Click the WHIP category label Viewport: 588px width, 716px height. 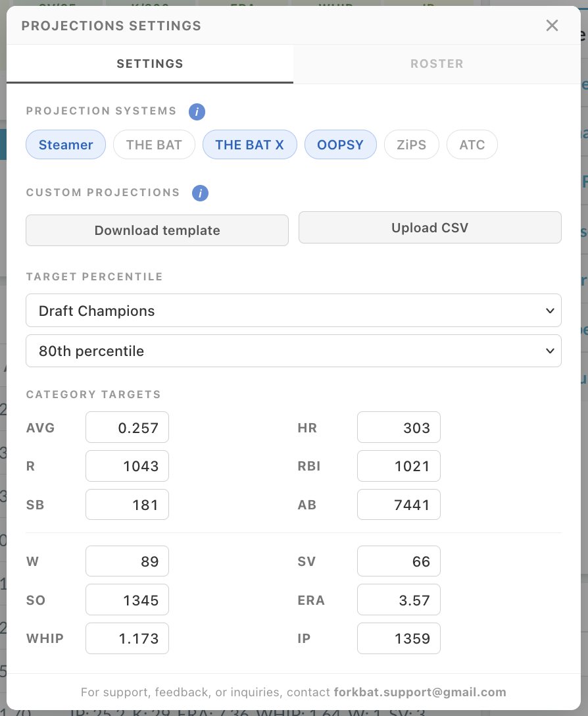[x=45, y=638]
